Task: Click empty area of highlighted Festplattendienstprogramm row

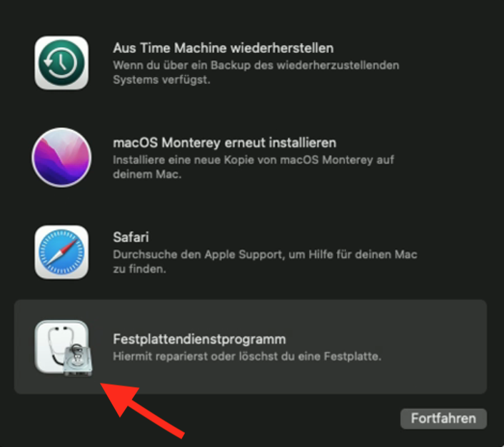Action: pyautogui.click(x=430, y=347)
